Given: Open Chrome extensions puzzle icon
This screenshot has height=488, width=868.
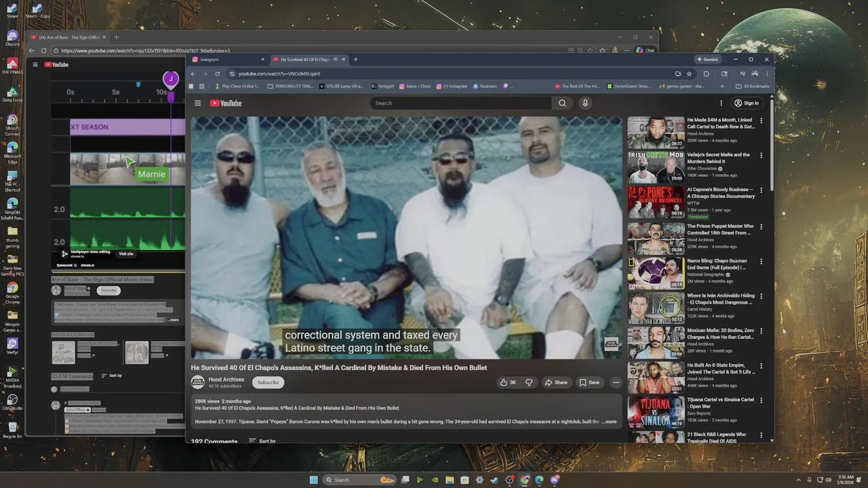Looking at the screenshot, I should point(706,74).
